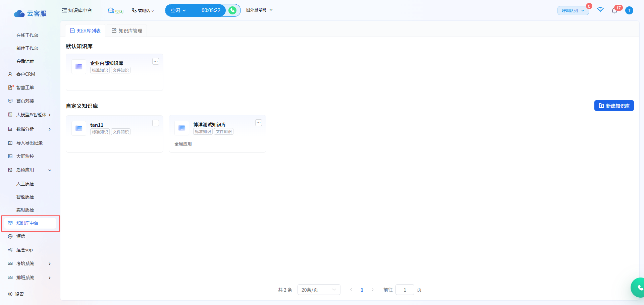644x305 pixels.
Task: Open more options for 博洋测试知识库
Action: coord(259,123)
